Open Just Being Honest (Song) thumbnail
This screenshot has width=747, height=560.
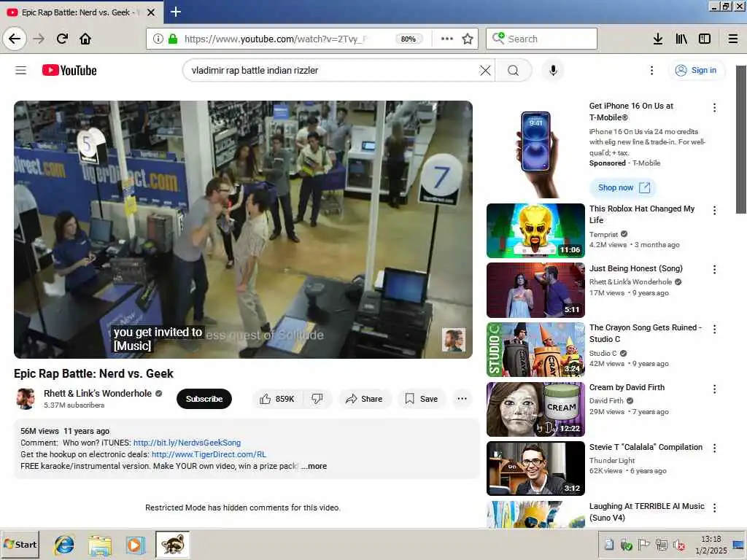click(x=536, y=290)
